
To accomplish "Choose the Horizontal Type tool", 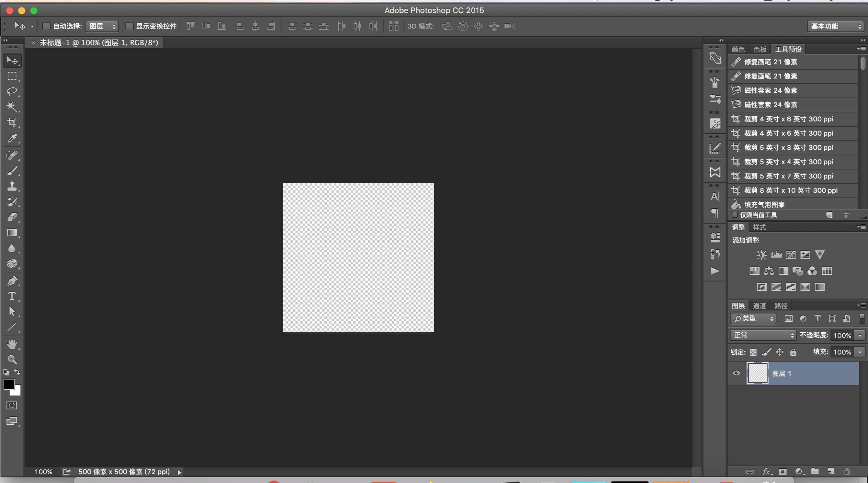I will [x=12, y=296].
